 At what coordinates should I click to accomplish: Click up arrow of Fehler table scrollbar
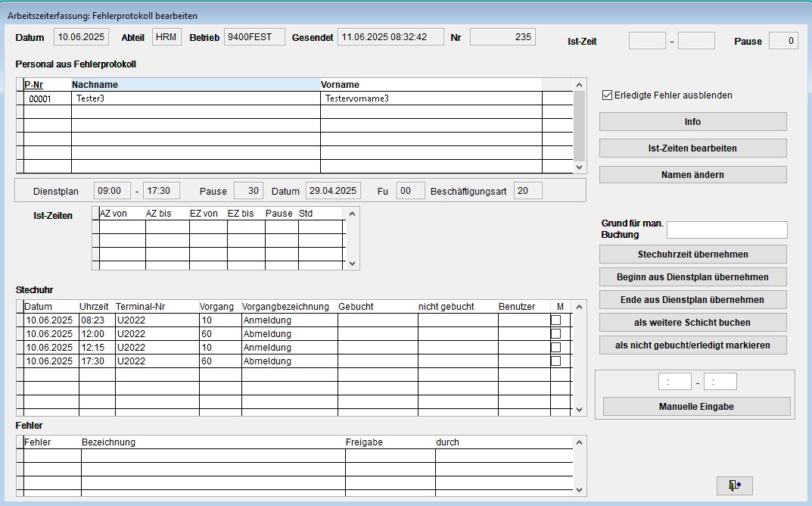[x=580, y=442]
